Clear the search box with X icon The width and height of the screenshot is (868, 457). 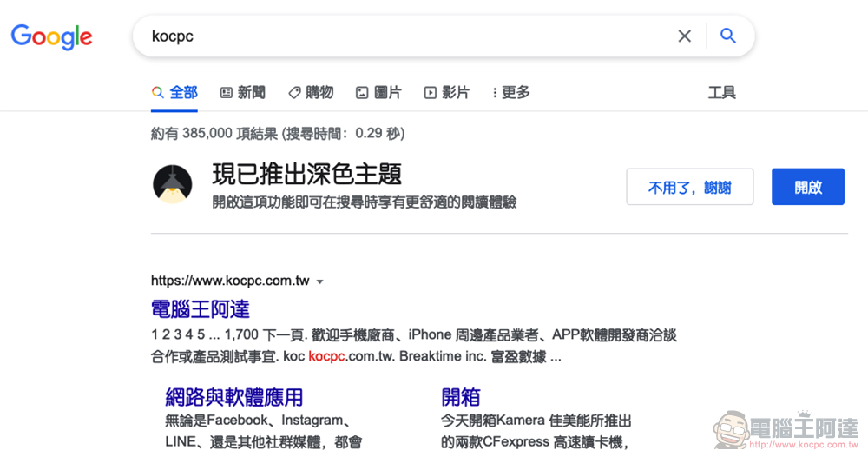click(684, 36)
